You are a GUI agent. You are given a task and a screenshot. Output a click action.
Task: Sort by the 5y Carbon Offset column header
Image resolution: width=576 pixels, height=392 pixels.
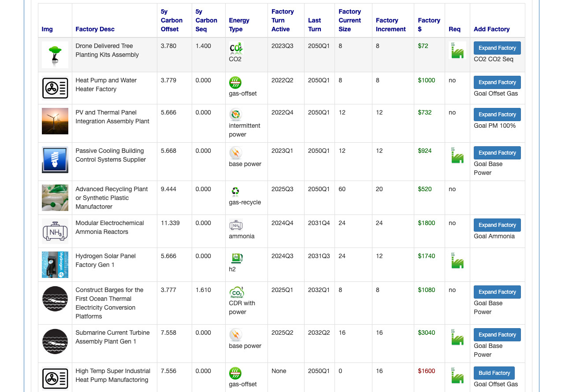(171, 20)
